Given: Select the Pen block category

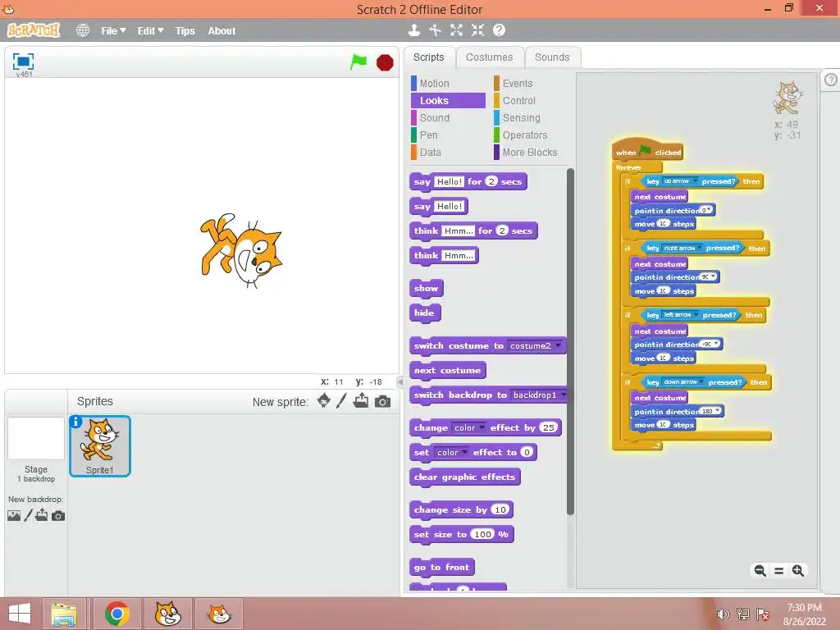Looking at the screenshot, I should click(x=428, y=135).
